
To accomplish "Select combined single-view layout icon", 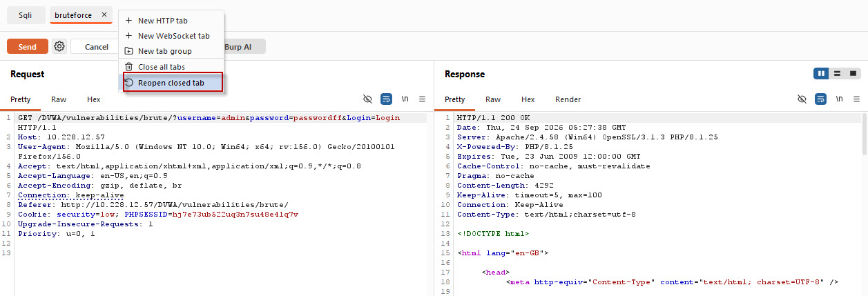I will pos(853,73).
